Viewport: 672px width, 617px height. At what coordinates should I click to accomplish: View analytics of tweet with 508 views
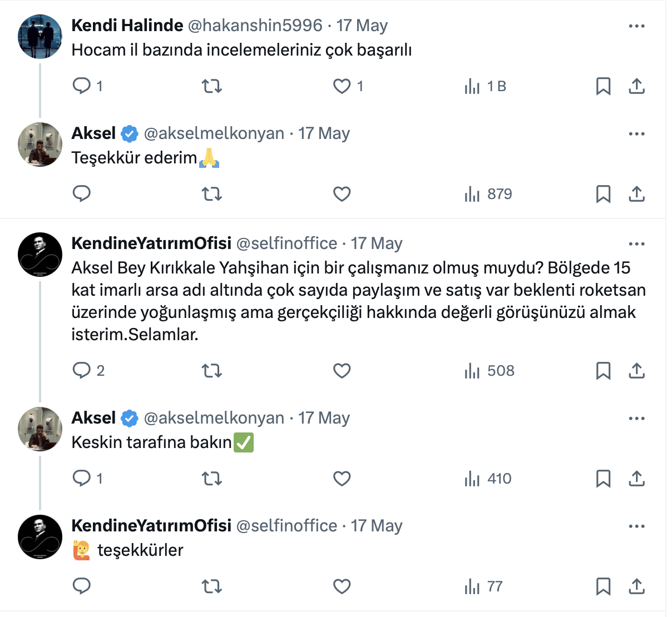pyautogui.click(x=490, y=371)
